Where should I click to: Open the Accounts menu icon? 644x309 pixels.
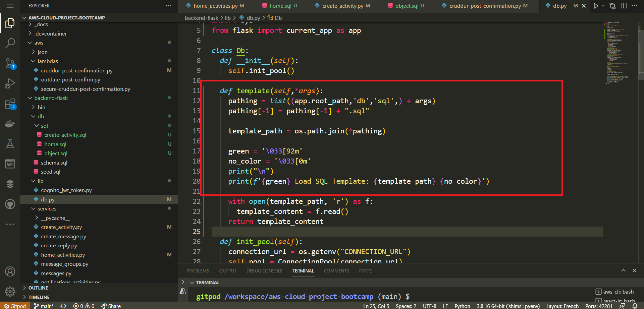tap(10, 271)
